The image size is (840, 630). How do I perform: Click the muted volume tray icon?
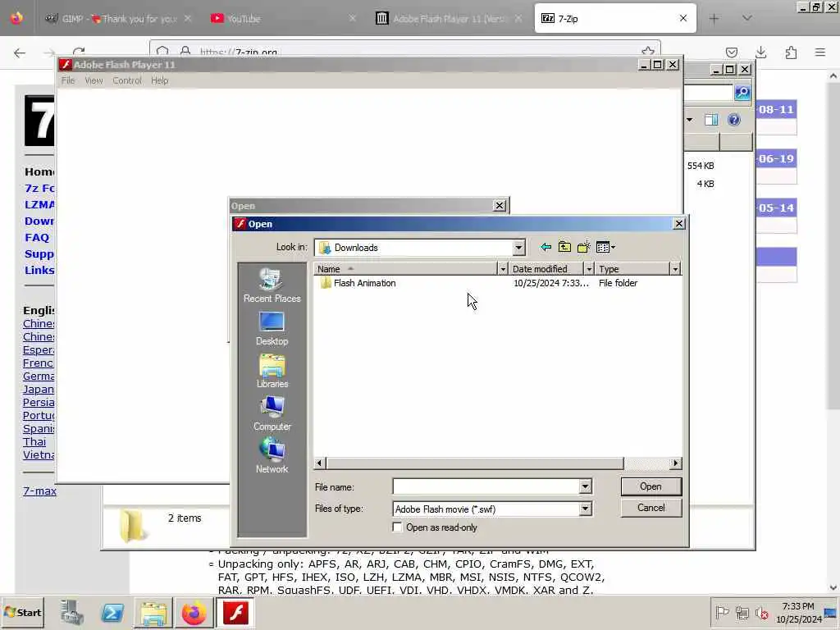[x=762, y=612]
